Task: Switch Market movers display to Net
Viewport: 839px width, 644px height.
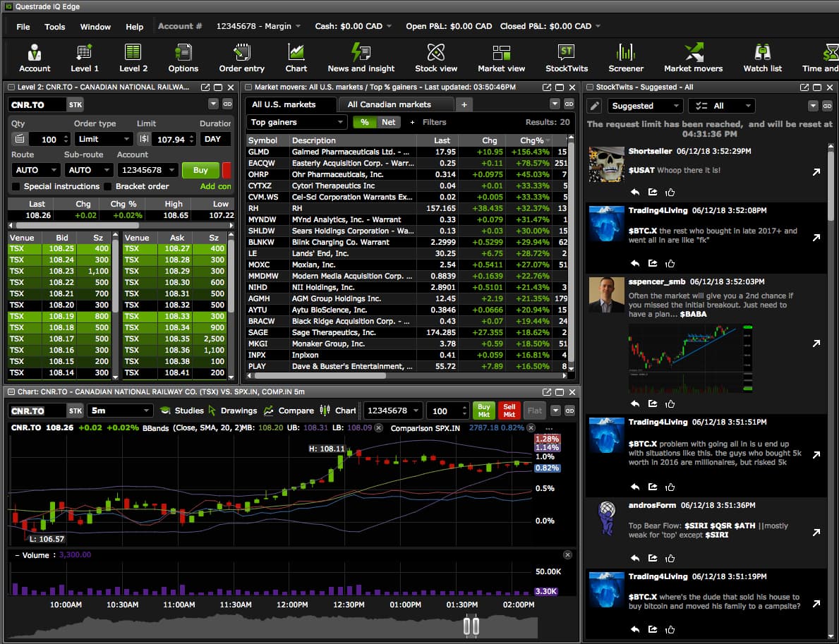Action: tap(388, 122)
